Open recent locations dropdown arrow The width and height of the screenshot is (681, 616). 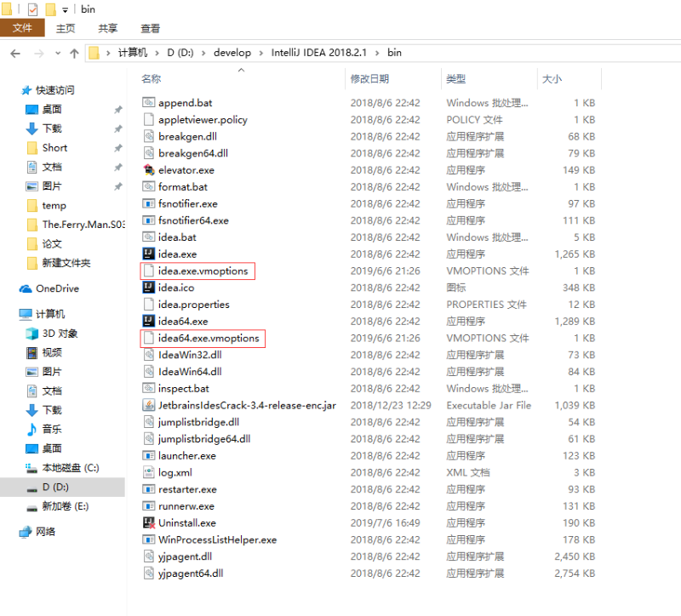coord(58,54)
